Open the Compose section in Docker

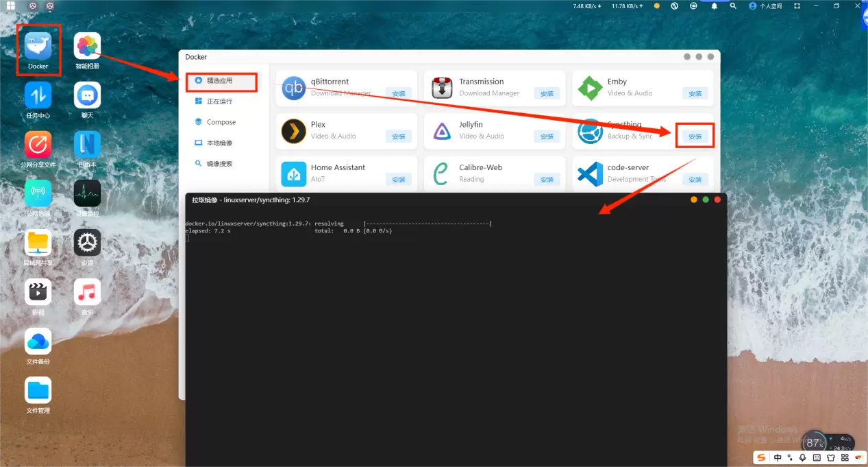coord(221,122)
